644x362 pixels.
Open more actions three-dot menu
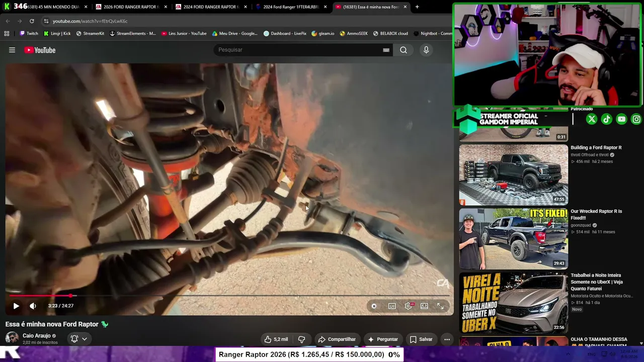[447, 339]
